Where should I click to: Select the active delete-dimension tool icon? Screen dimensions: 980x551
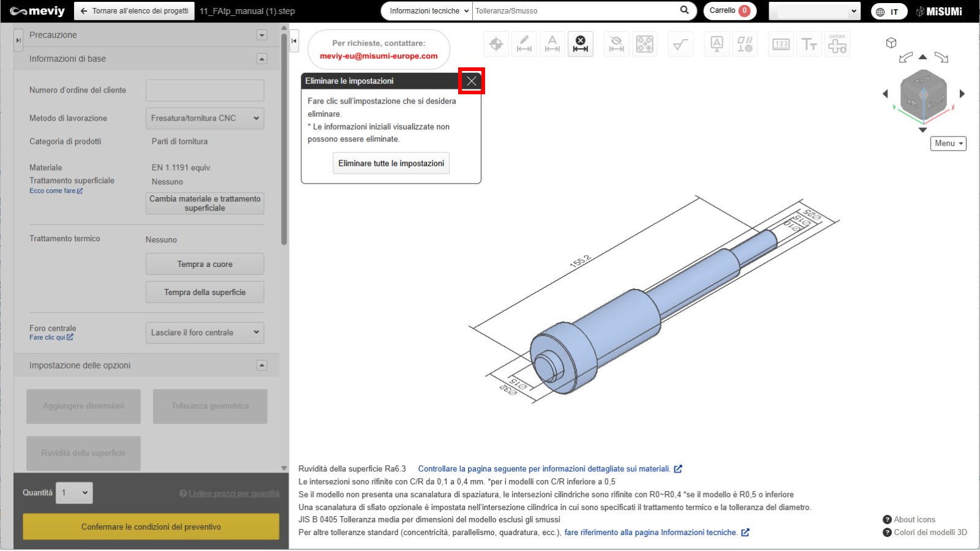coord(580,44)
